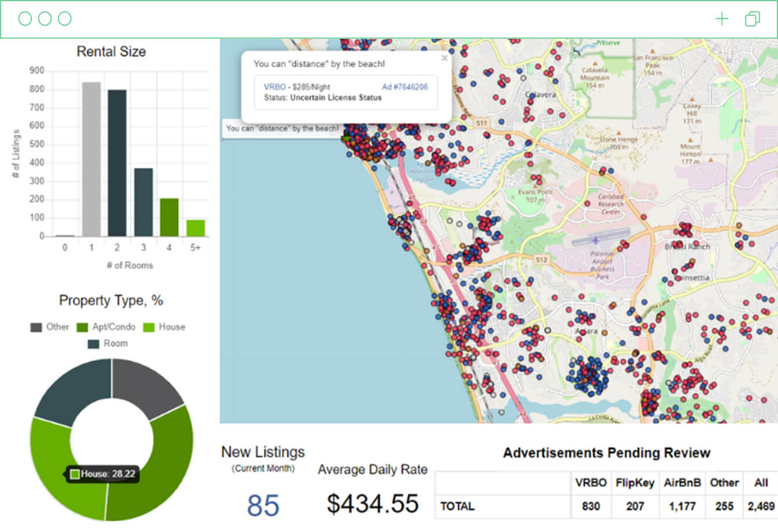Click the "Property Type, %" chart title

coord(111,301)
